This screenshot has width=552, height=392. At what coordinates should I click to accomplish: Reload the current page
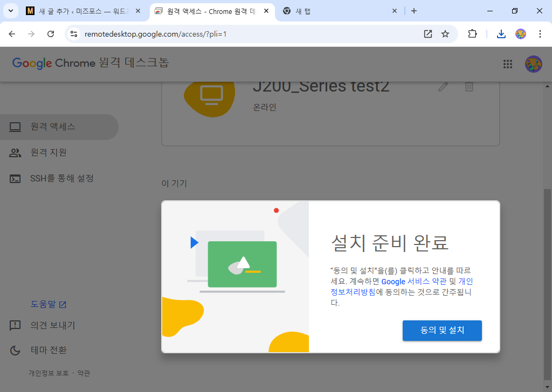pyautogui.click(x=51, y=34)
